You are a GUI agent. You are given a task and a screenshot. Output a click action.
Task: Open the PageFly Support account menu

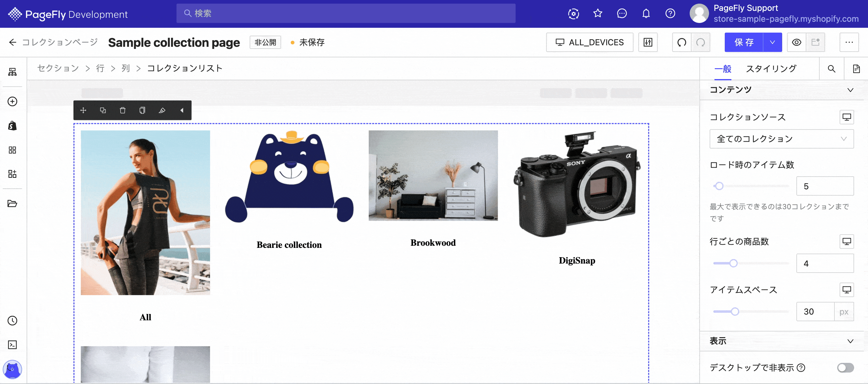[774, 14]
